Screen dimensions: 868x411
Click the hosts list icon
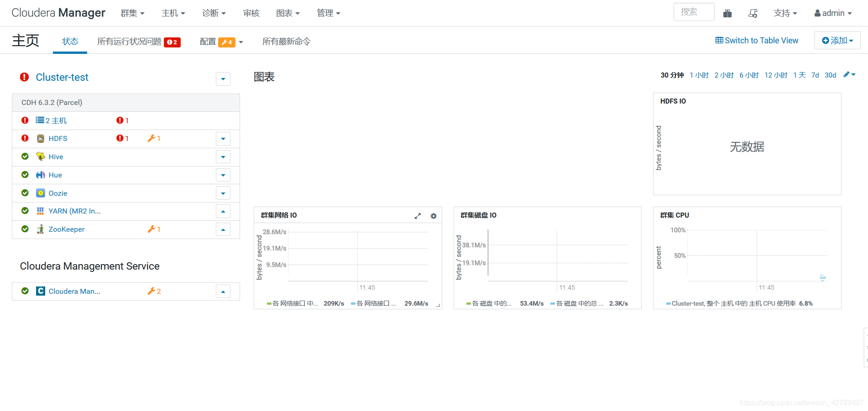click(40, 120)
